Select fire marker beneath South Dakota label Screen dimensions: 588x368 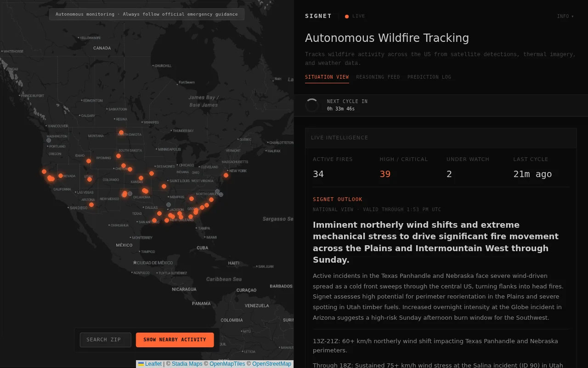tap(119, 156)
